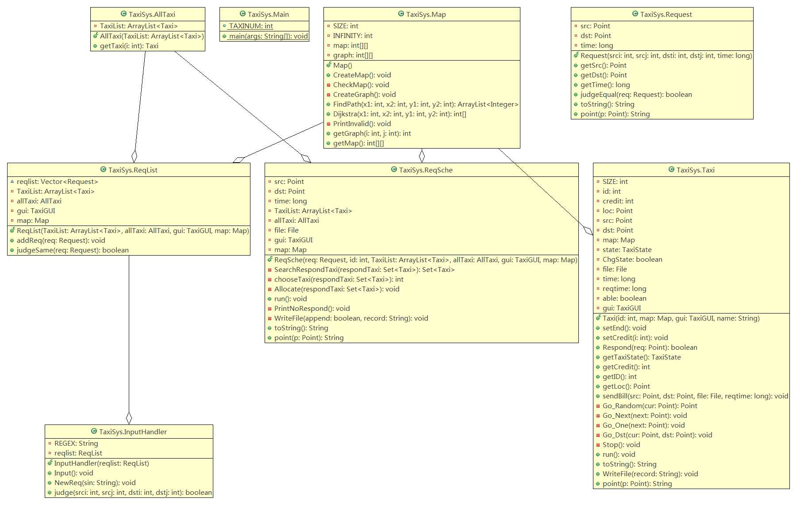Click the getMap(): int[][] method
The image size is (812, 520).
[x=358, y=143]
